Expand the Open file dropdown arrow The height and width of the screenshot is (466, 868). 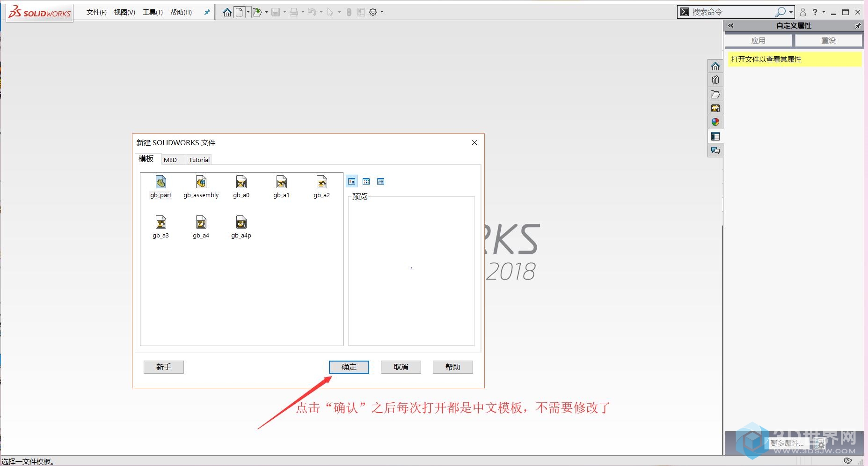(266, 12)
